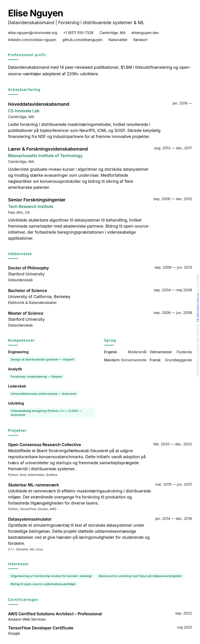Click the elise.nguyen@csinnovate.org email link
The image size is (200, 644).
[x=32, y=33]
